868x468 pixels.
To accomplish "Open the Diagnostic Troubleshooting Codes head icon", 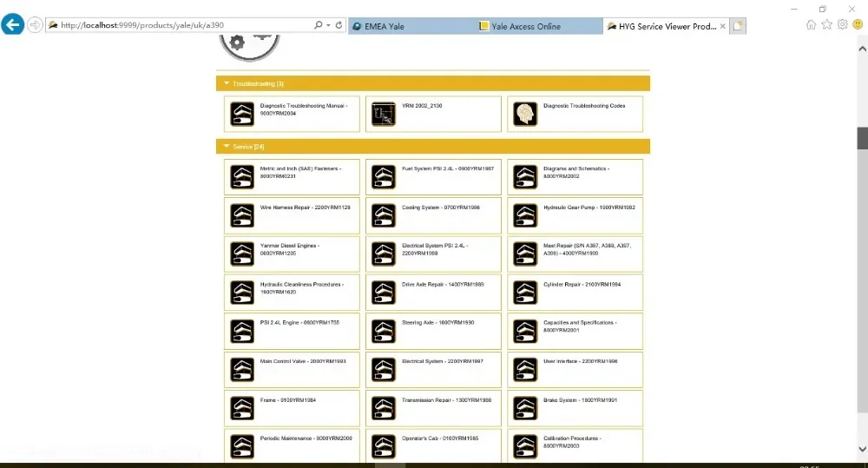I will (x=525, y=114).
